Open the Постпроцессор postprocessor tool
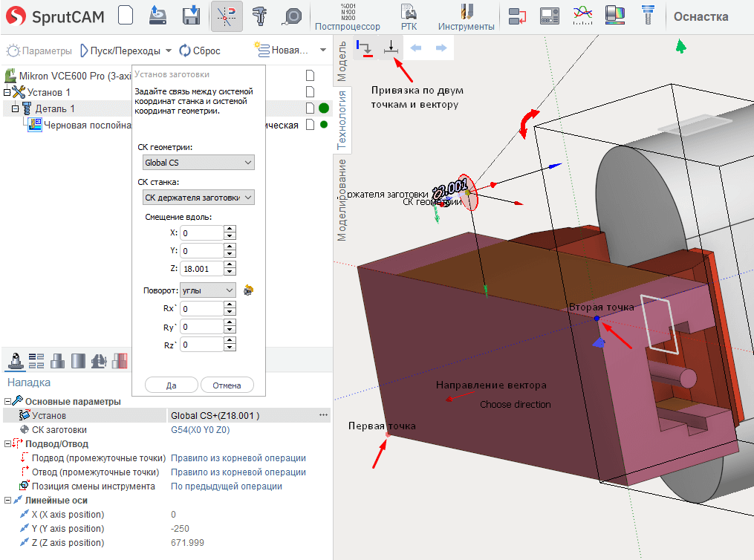This screenshot has height=560, width=754. pyautogui.click(x=348, y=17)
